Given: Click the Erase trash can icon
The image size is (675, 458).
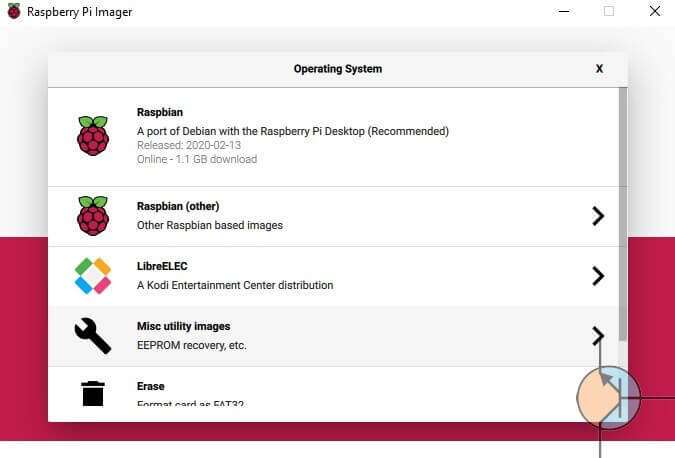Looking at the screenshot, I should point(93,393).
